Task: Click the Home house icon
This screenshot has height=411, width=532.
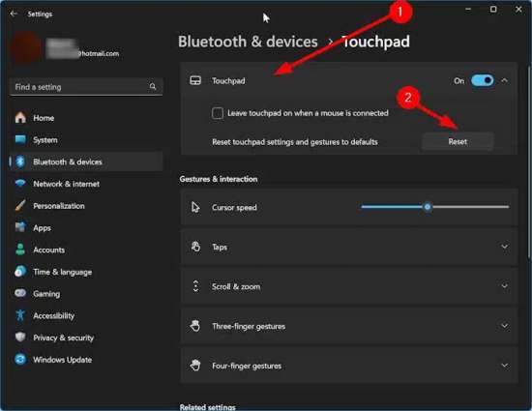Action: 20,118
